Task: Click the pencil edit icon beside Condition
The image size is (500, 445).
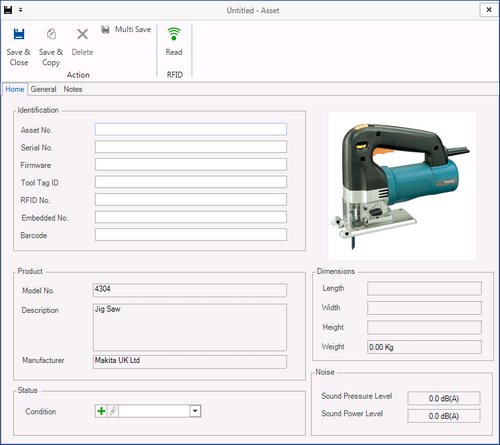Action: coord(113,411)
